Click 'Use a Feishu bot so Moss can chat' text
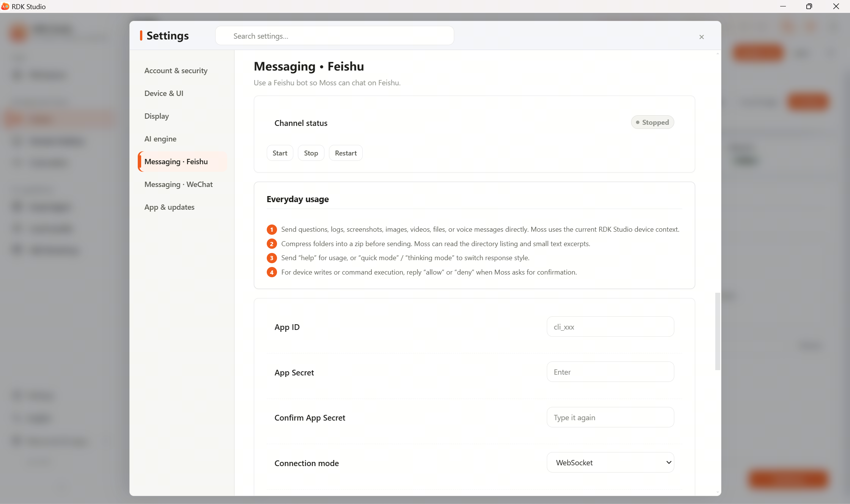 pyautogui.click(x=327, y=83)
